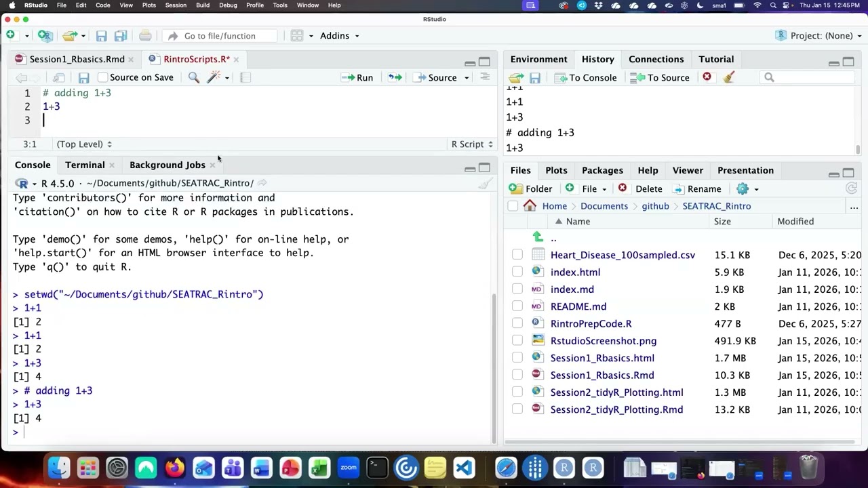Image resolution: width=868 pixels, height=488 pixels.
Task: Check the README.md file checkbox
Action: 517,306
